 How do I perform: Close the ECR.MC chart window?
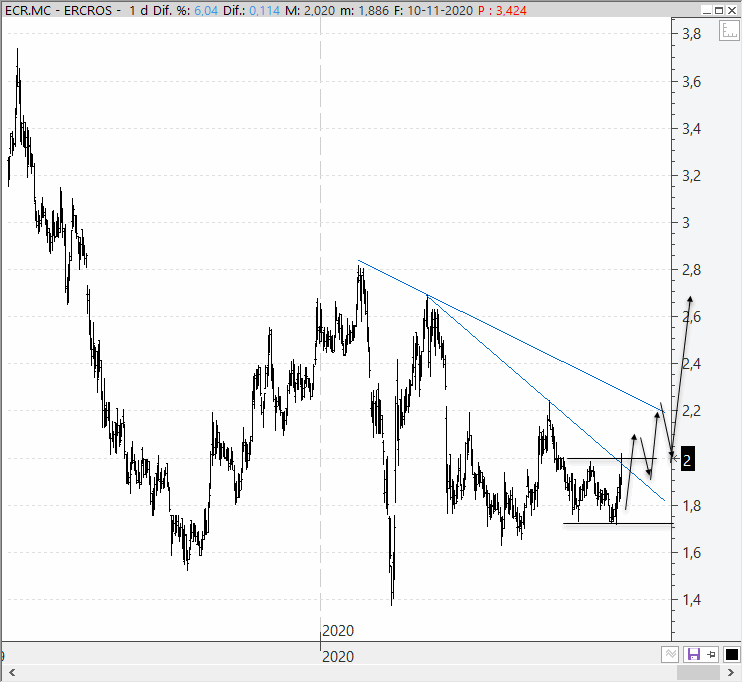click(733, 10)
